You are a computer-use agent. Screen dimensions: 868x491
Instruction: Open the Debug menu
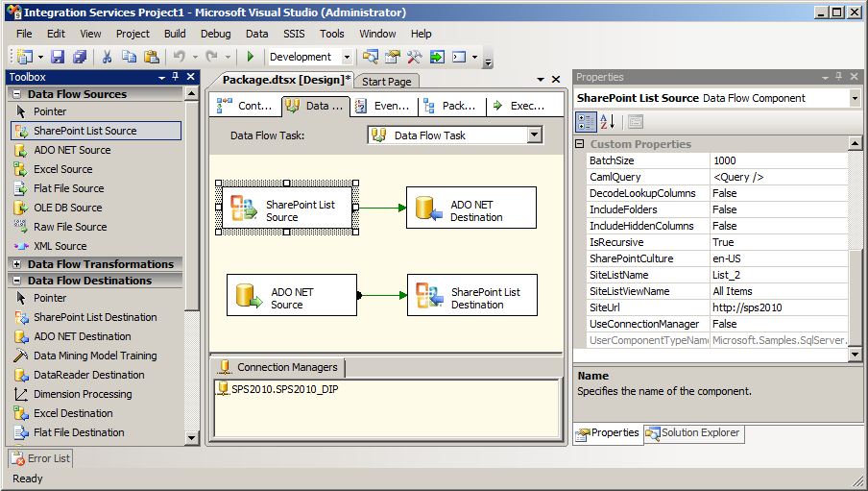[x=215, y=34]
